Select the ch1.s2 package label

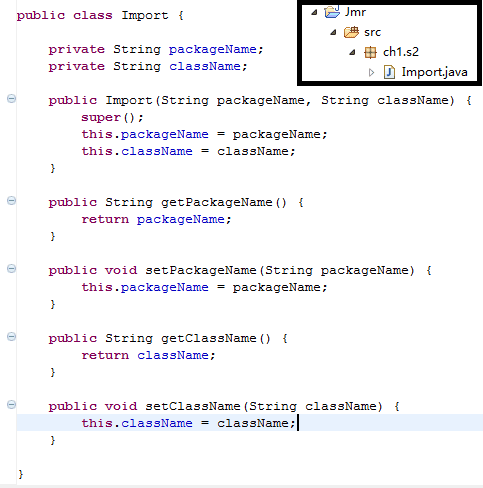coord(401,52)
